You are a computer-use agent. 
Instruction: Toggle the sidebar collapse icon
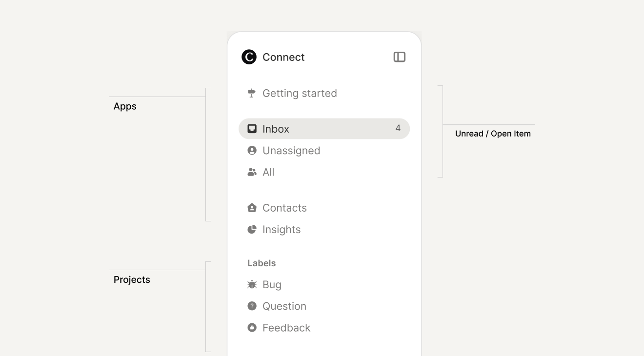(400, 57)
